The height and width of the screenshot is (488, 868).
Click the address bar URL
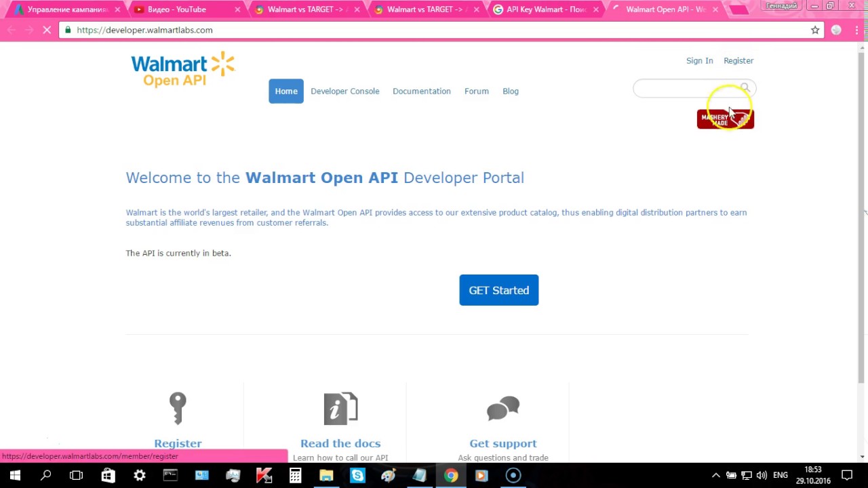point(144,30)
